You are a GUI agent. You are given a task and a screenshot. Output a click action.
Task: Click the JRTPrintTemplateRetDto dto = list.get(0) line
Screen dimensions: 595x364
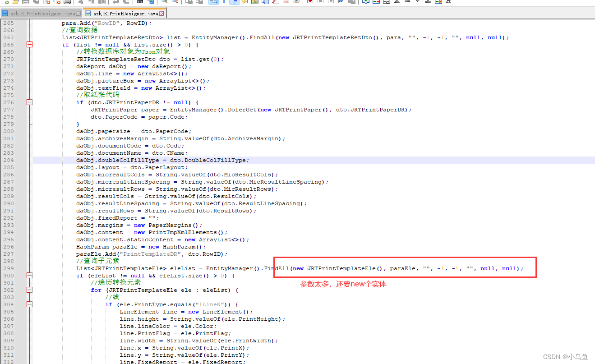pos(150,59)
